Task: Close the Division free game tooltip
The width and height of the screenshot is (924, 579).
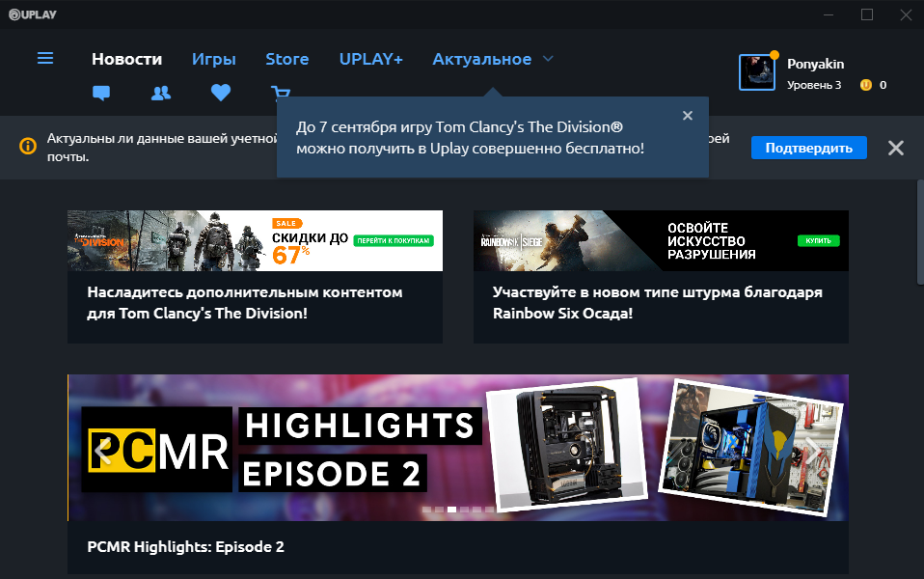Action: [687, 116]
